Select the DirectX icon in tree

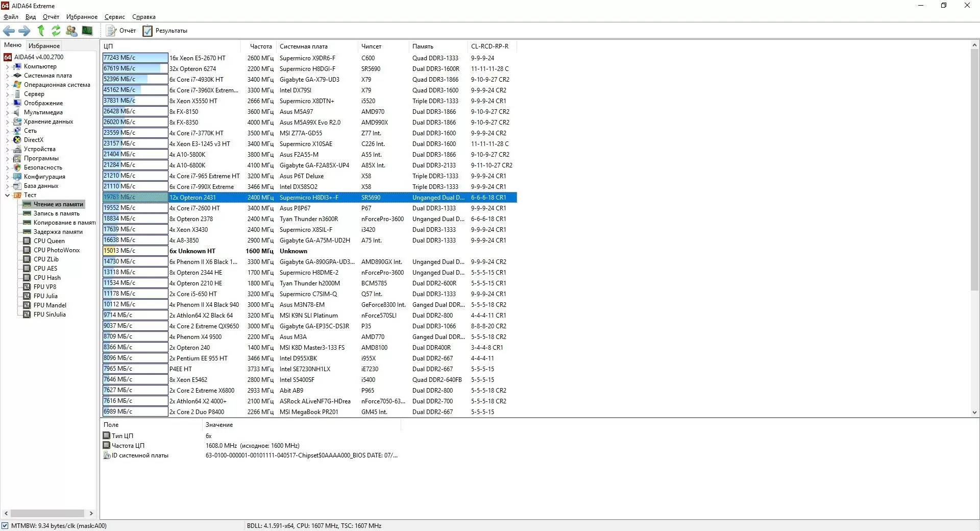tap(17, 140)
